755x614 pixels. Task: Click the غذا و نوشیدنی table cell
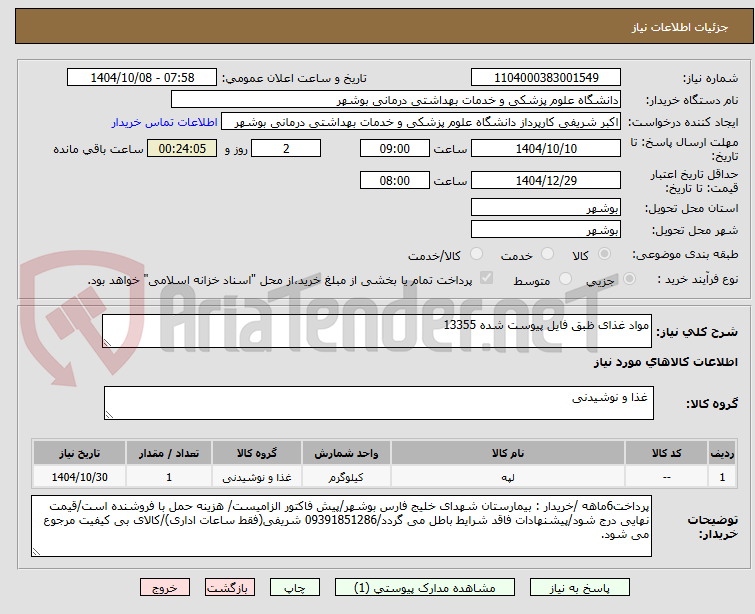click(257, 477)
